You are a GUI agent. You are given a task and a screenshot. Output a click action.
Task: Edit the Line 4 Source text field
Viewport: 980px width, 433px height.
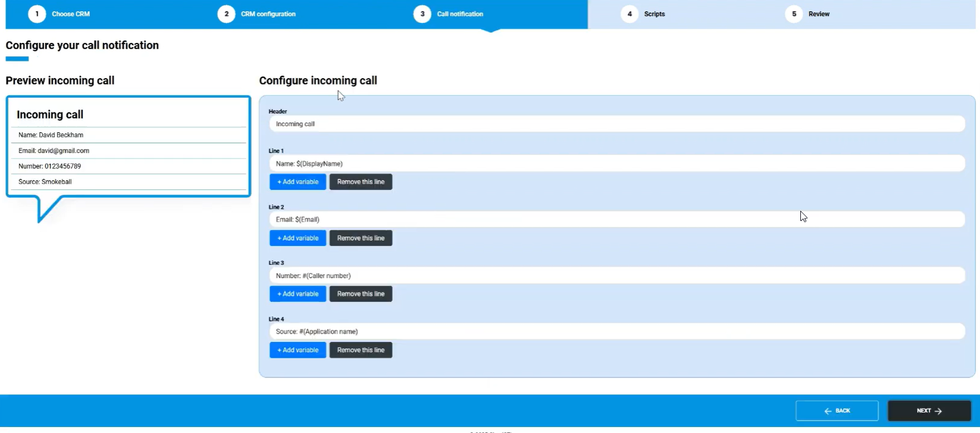[616, 332]
